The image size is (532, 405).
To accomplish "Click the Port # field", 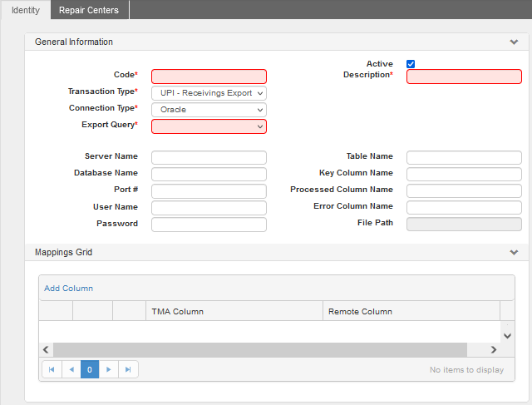I will pyautogui.click(x=209, y=190).
